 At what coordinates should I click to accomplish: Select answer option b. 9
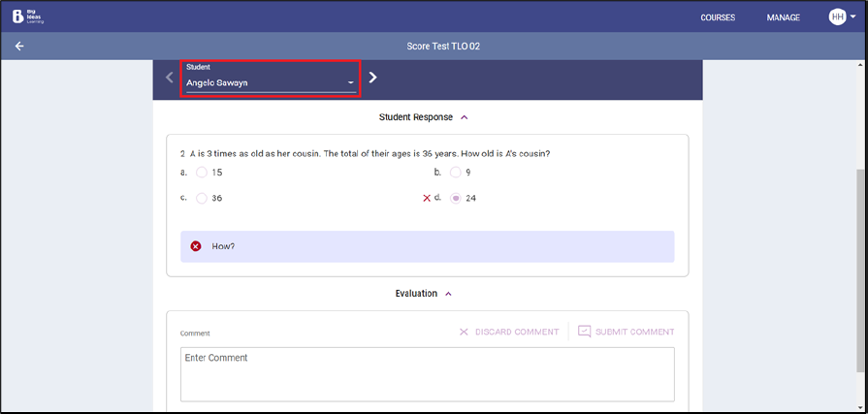[455, 173]
